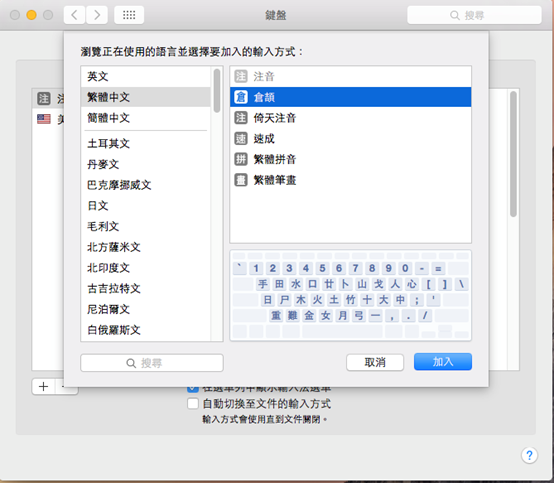Select the 倉頡 input method icon
This screenshot has height=483, width=554.
click(x=241, y=97)
